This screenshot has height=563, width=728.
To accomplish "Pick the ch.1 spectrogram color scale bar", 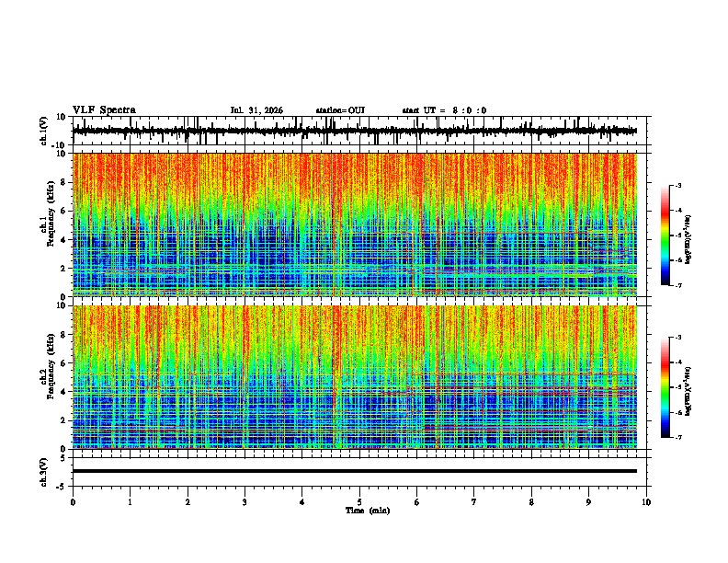I will (x=665, y=236).
